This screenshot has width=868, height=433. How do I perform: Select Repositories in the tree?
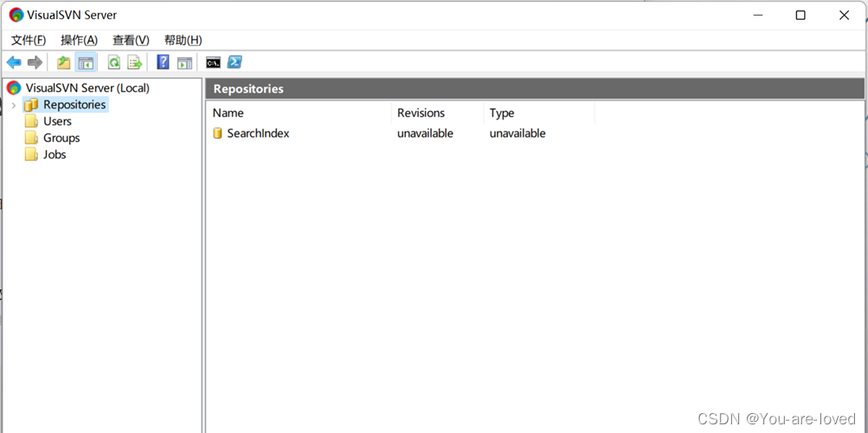74,105
